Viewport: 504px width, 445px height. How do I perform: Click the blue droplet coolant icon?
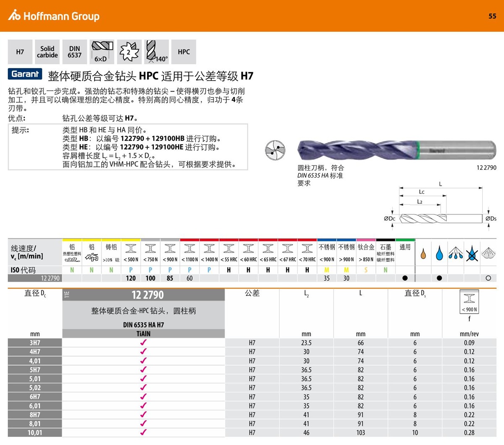(x=439, y=254)
